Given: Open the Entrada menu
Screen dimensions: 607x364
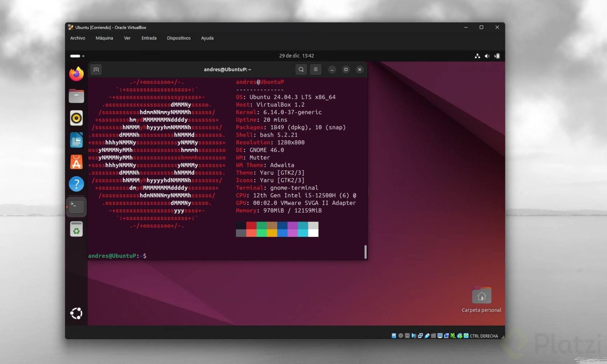Looking at the screenshot, I should (x=149, y=38).
